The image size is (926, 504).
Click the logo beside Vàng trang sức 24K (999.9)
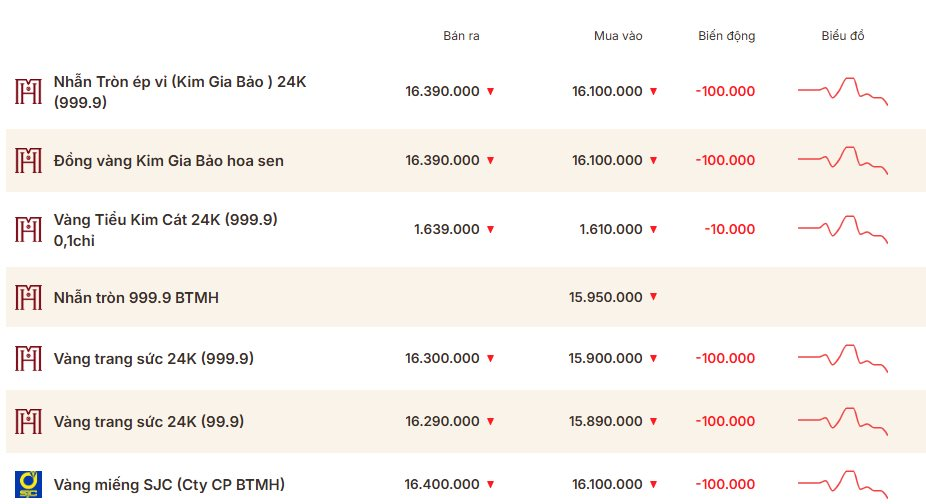[x=28, y=358]
